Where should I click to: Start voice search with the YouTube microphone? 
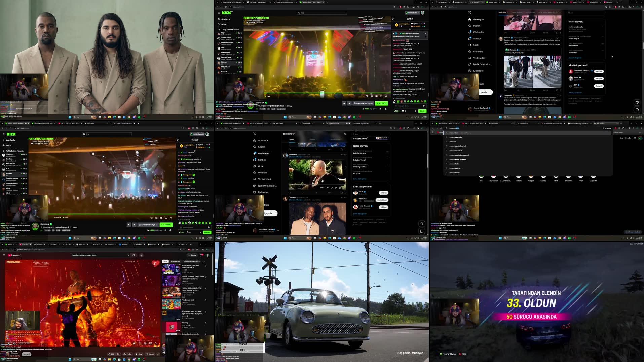pyautogui.click(x=141, y=255)
